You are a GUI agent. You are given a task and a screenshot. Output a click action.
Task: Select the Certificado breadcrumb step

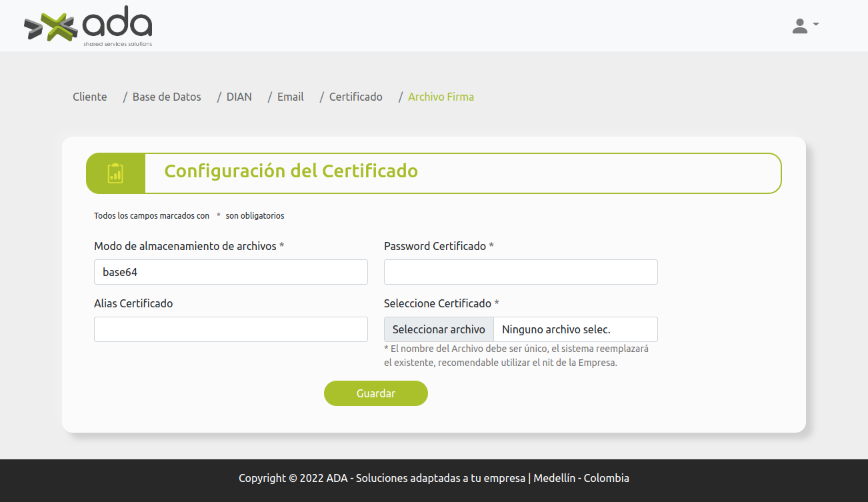click(355, 97)
